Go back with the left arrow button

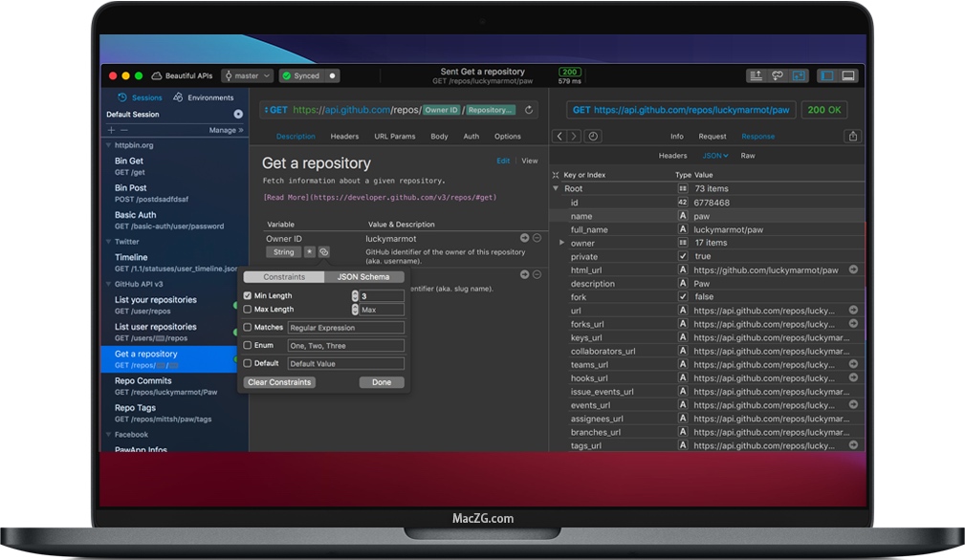[x=559, y=137]
